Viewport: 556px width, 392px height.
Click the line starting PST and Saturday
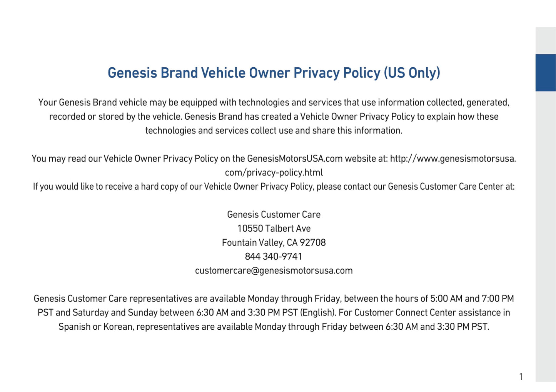coord(274,313)
